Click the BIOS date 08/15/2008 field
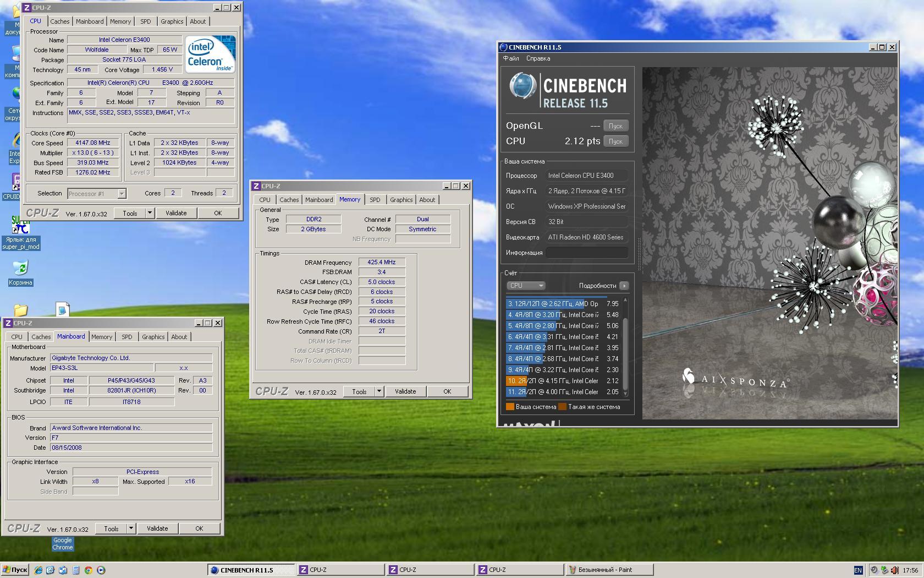 pos(131,448)
